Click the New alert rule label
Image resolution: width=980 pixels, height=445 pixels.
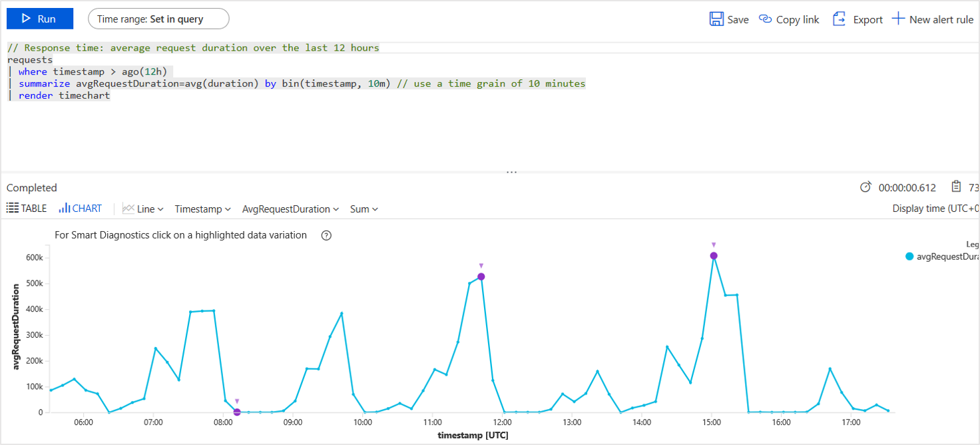(941, 19)
